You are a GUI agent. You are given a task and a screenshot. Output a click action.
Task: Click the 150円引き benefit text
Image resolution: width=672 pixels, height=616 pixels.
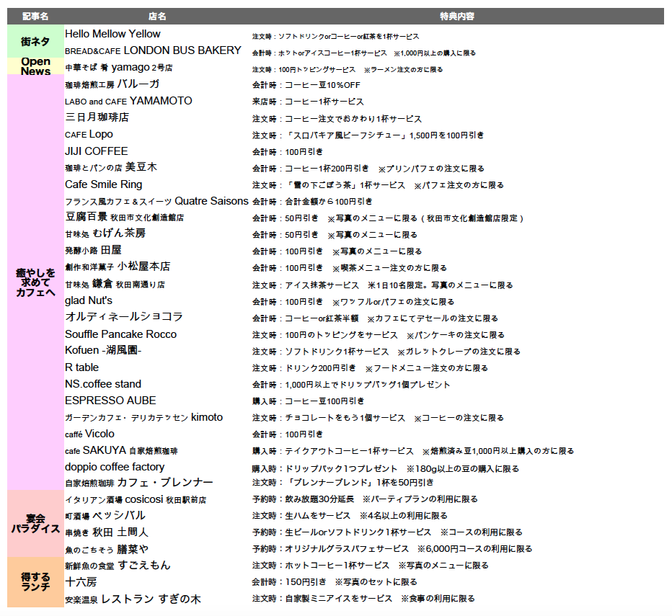tap(306, 582)
